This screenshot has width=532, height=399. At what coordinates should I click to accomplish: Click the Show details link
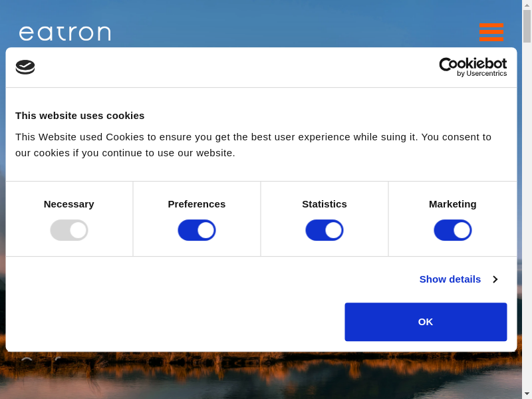coord(450,279)
